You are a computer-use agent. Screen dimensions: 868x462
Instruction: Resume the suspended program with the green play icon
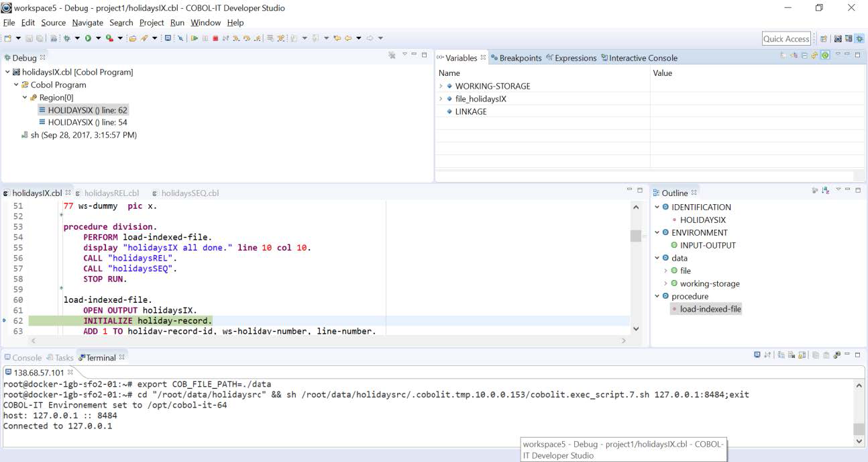coord(195,38)
